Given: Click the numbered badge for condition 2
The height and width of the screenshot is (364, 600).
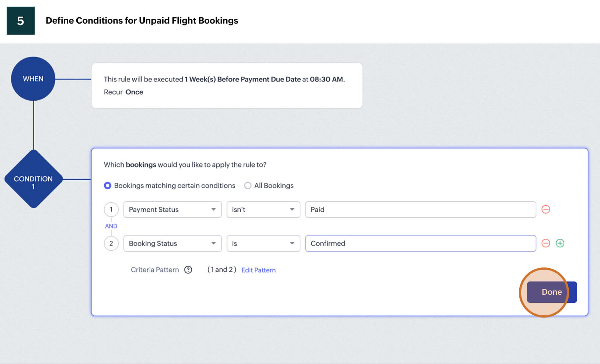Looking at the screenshot, I should [x=111, y=243].
